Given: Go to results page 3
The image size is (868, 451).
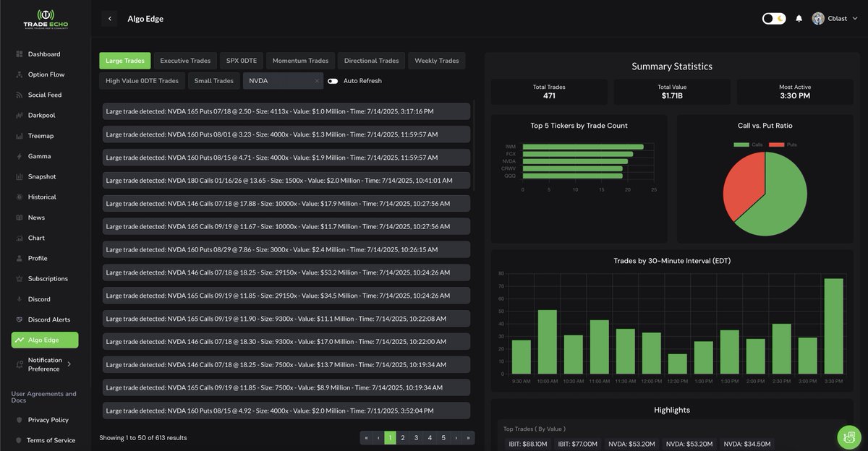Looking at the screenshot, I should pyautogui.click(x=416, y=437).
